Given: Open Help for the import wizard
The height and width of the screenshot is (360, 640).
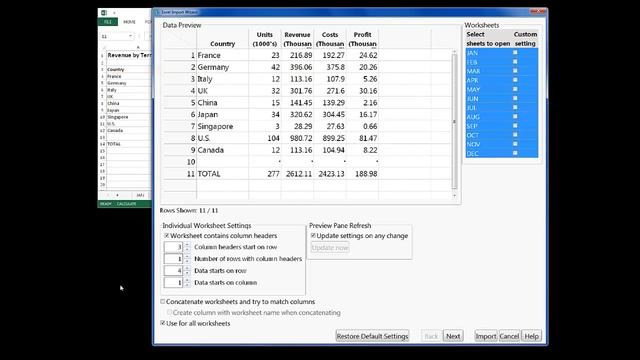Looking at the screenshot, I should [x=531, y=336].
